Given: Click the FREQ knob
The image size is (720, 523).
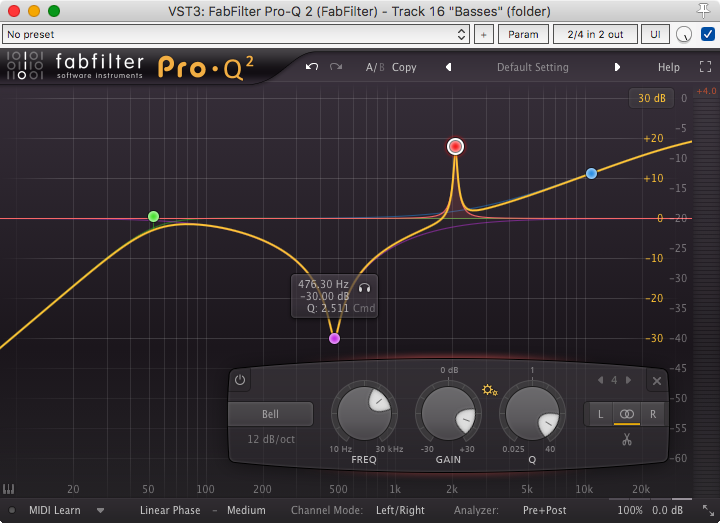Looking at the screenshot, I should [x=364, y=413].
